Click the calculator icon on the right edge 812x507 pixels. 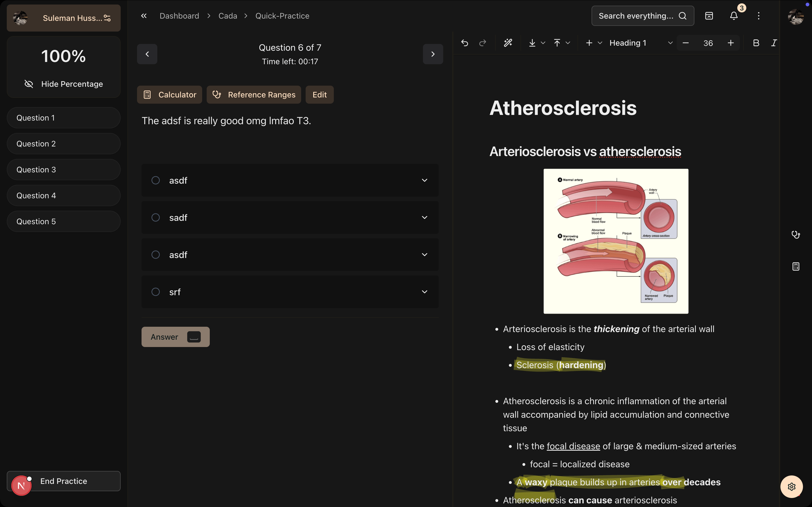point(796,266)
